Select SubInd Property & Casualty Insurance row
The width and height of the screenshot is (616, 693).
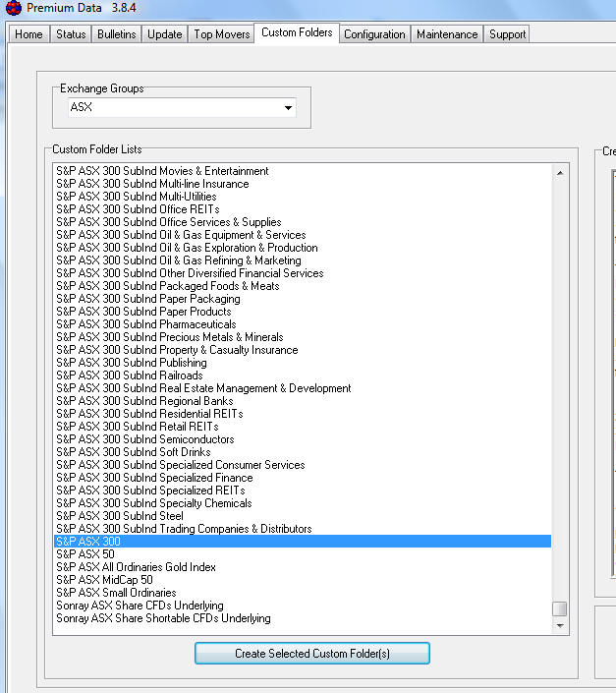tap(303, 350)
